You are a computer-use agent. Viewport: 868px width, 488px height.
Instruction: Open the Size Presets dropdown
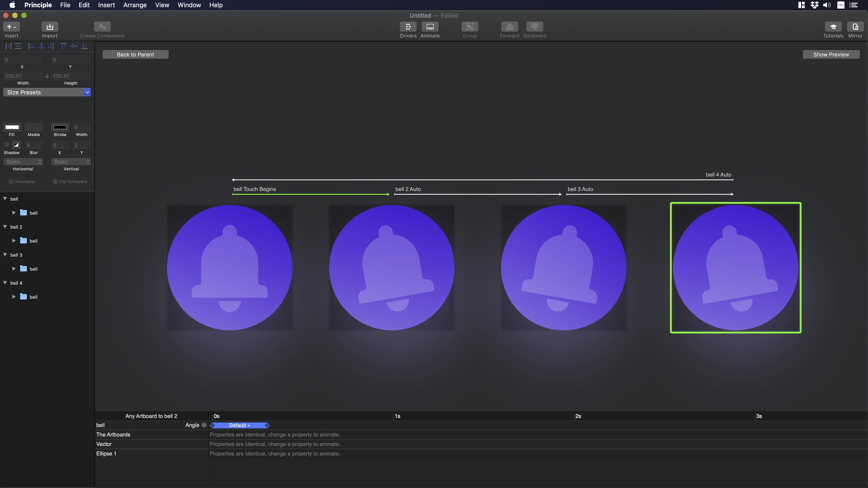click(x=47, y=92)
